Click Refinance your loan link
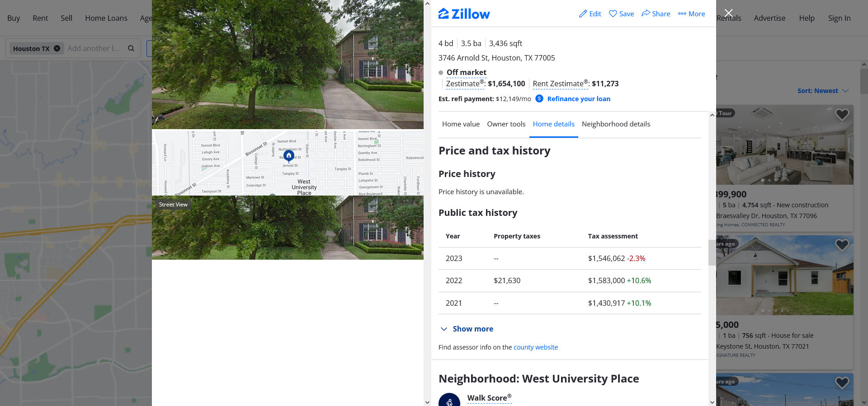 pos(579,99)
